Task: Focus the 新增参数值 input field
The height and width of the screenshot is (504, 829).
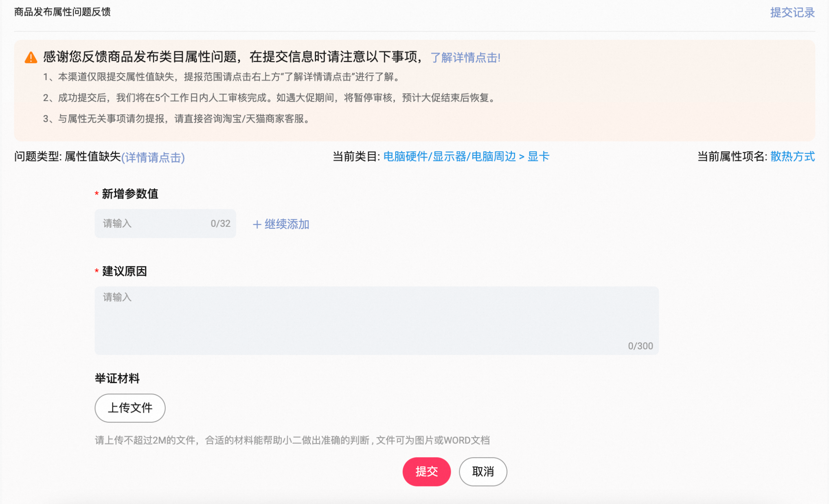Action: [165, 224]
